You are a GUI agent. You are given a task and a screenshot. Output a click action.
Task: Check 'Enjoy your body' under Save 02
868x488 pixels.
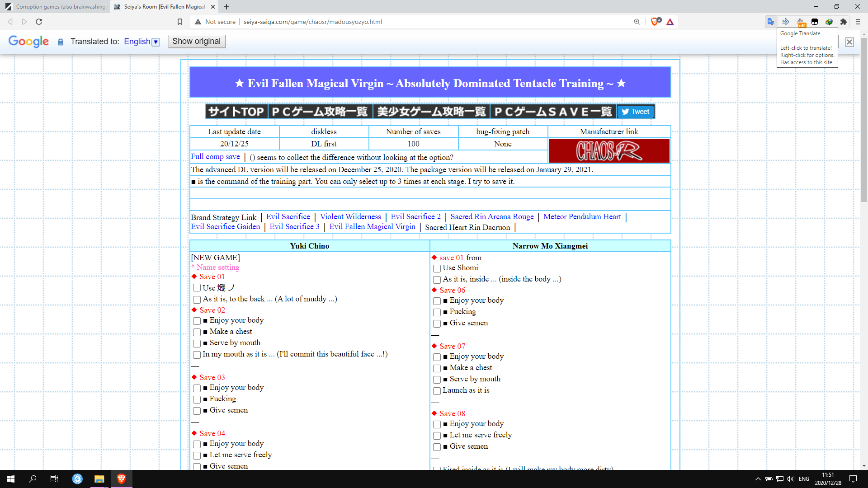(x=197, y=321)
